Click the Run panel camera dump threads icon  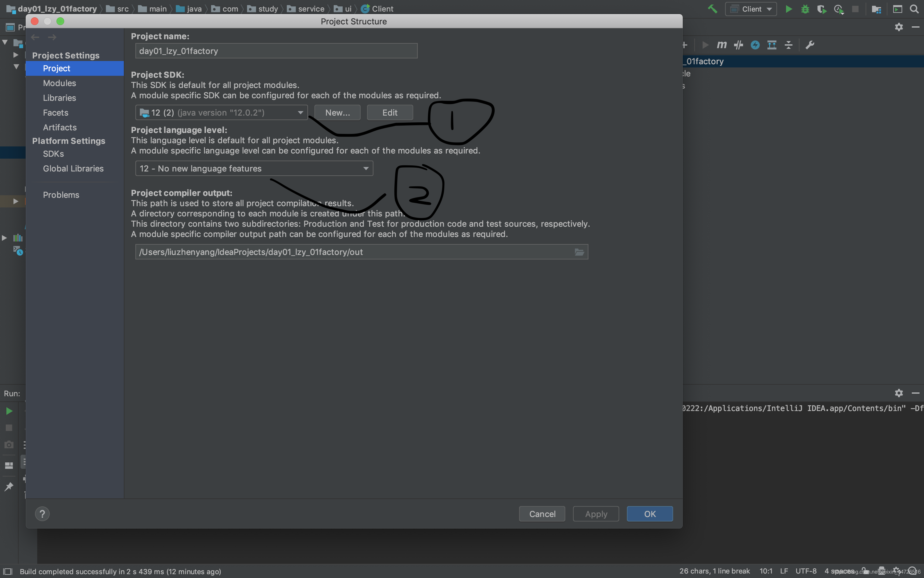click(x=9, y=445)
